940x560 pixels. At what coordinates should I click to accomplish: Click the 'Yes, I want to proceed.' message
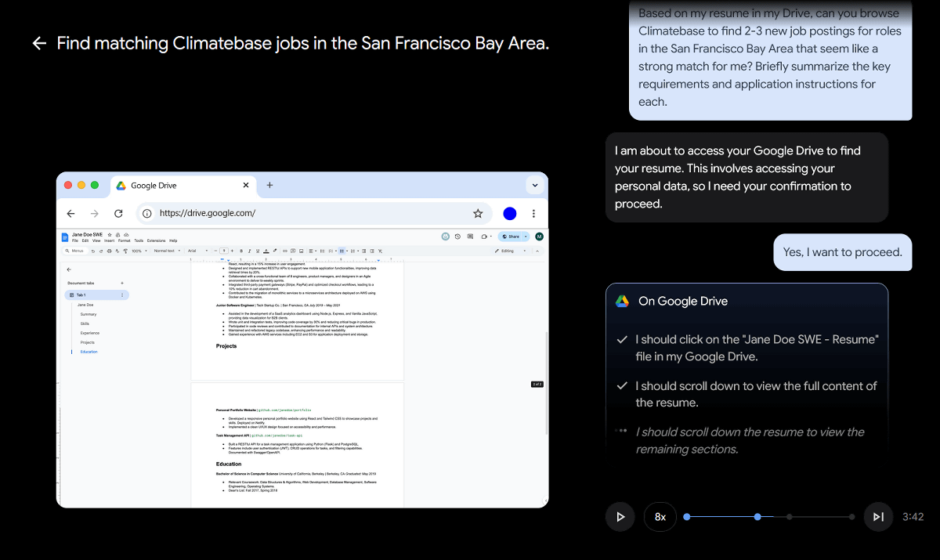click(843, 252)
